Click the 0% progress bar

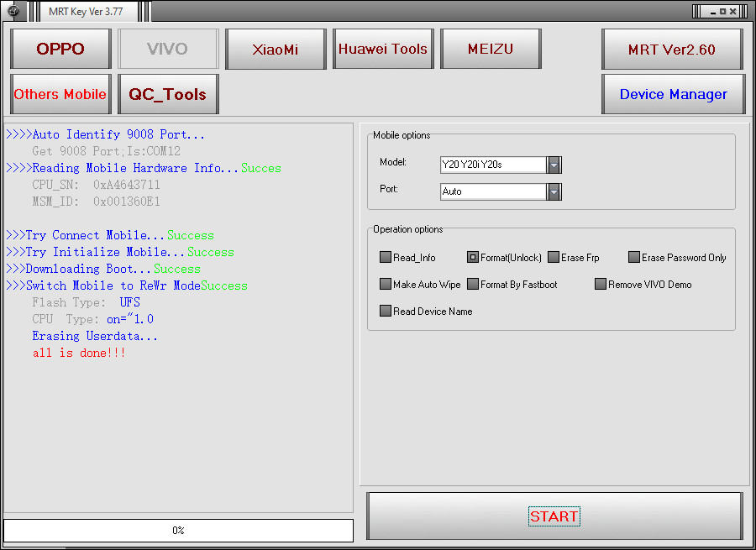(178, 530)
